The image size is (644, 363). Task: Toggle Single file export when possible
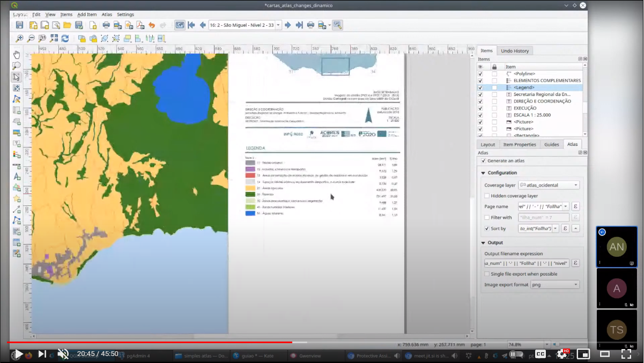[x=486, y=273]
